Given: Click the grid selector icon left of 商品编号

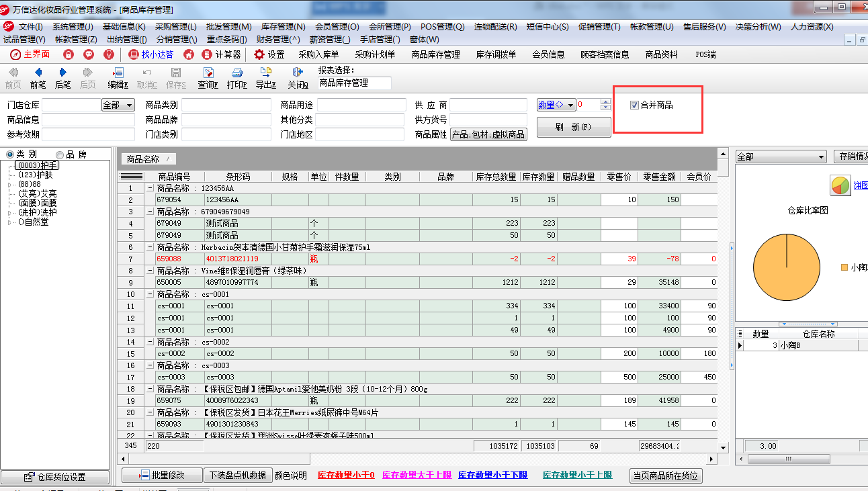Looking at the screenshot, I should click(131, 176).
